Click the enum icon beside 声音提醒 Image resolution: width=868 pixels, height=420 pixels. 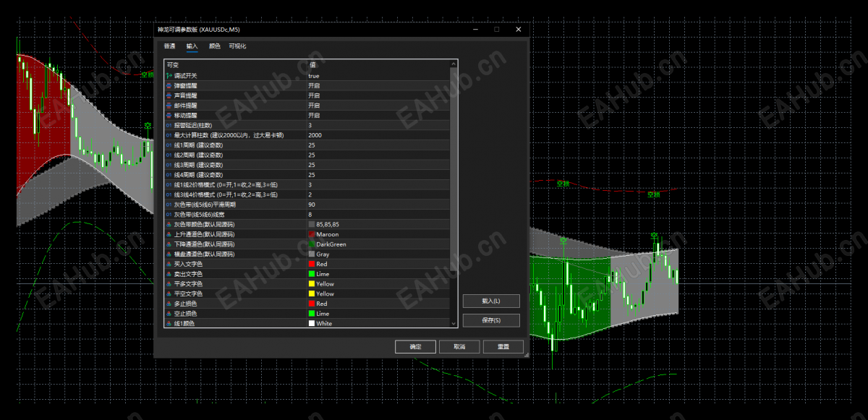(169, 95)
